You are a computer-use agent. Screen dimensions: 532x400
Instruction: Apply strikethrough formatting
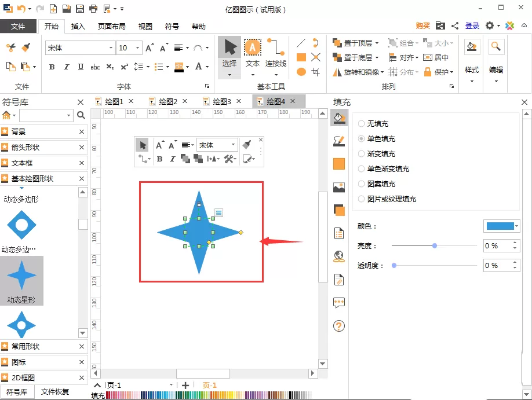pos(95,67)
